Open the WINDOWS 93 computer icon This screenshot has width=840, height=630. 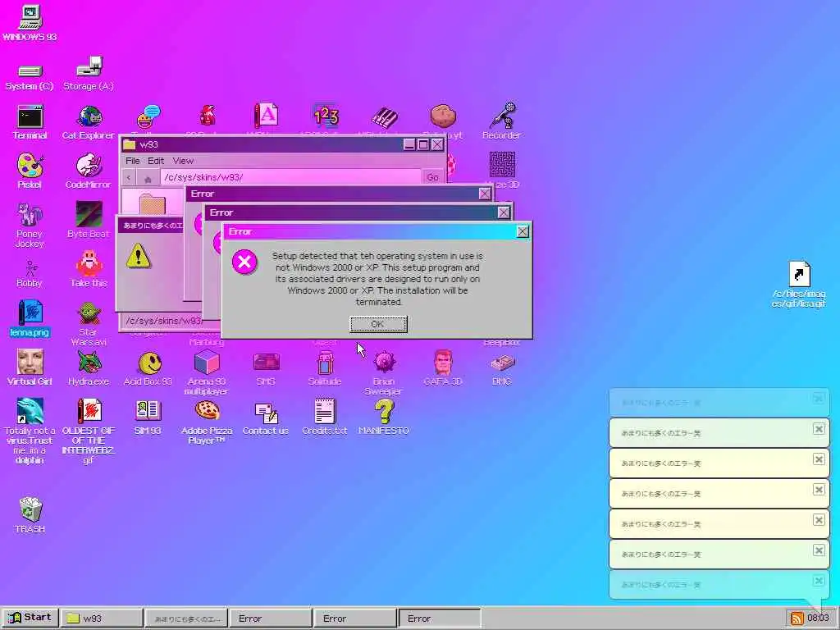pyautogui.click(x=30, y=17)
